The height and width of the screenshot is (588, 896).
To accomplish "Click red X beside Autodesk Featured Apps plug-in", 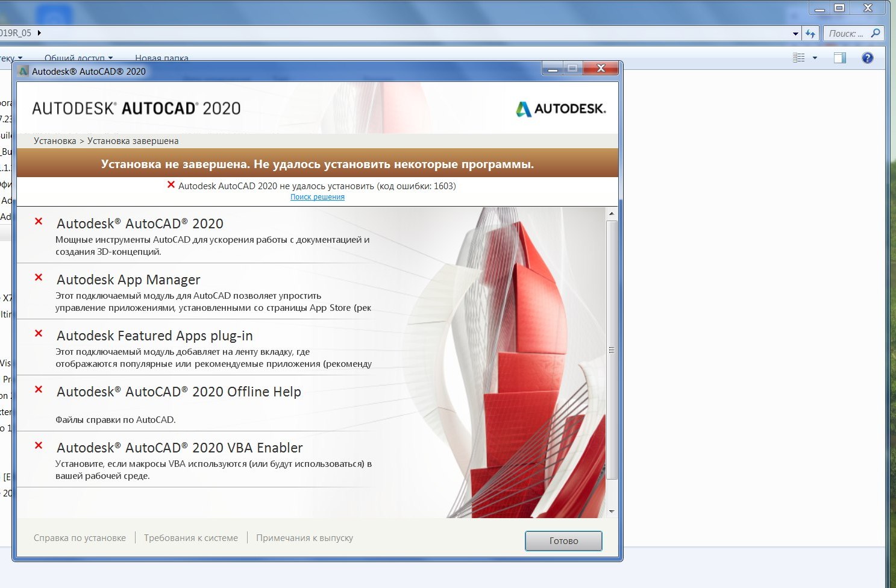I will point(39,333).
